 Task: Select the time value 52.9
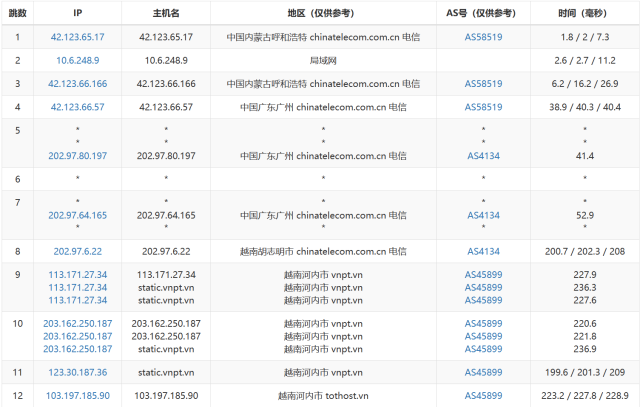coord(585,215)
